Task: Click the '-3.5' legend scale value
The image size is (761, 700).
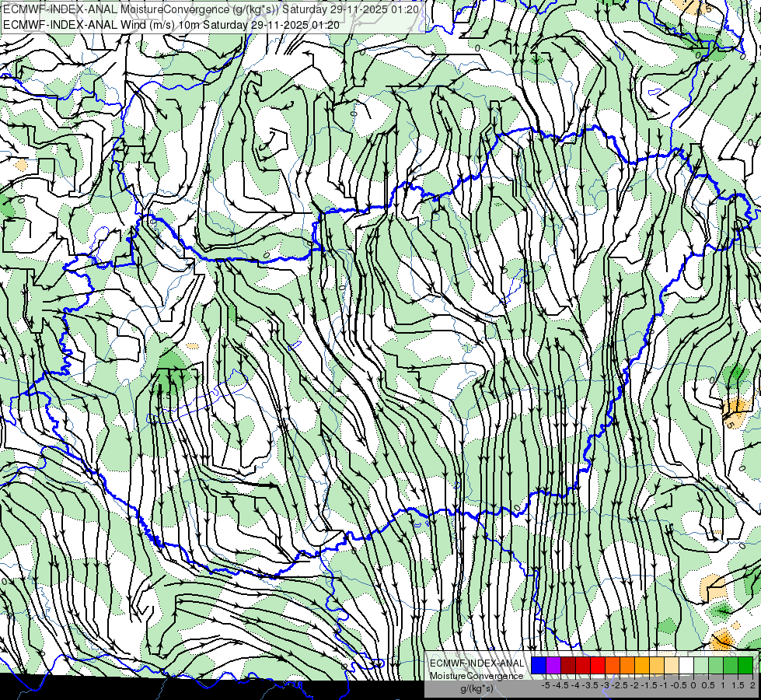Action: click(x=591, y=685)
